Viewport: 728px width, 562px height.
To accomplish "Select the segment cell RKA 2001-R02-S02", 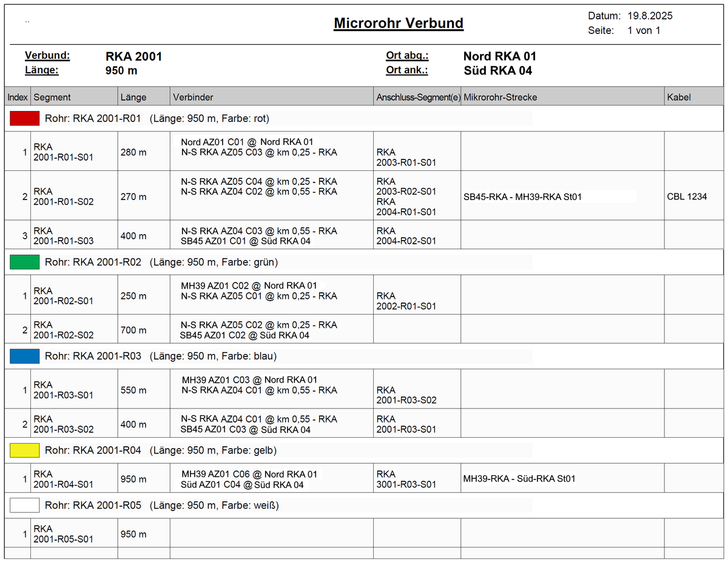I will click(64, 330).
